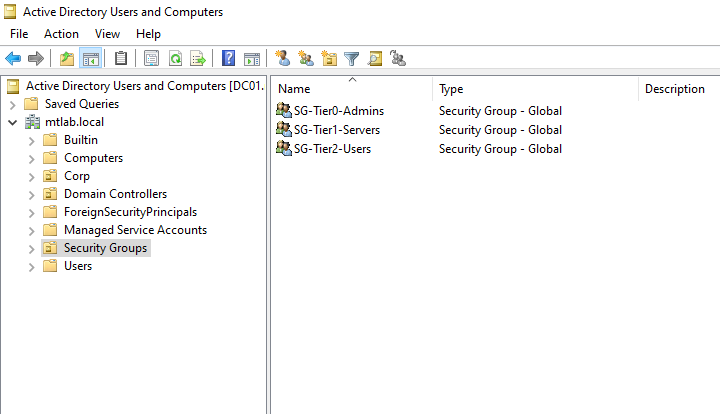720x414 pixels.
Task: Click the root console icon in the tree
Action: (x=13, y=86)
